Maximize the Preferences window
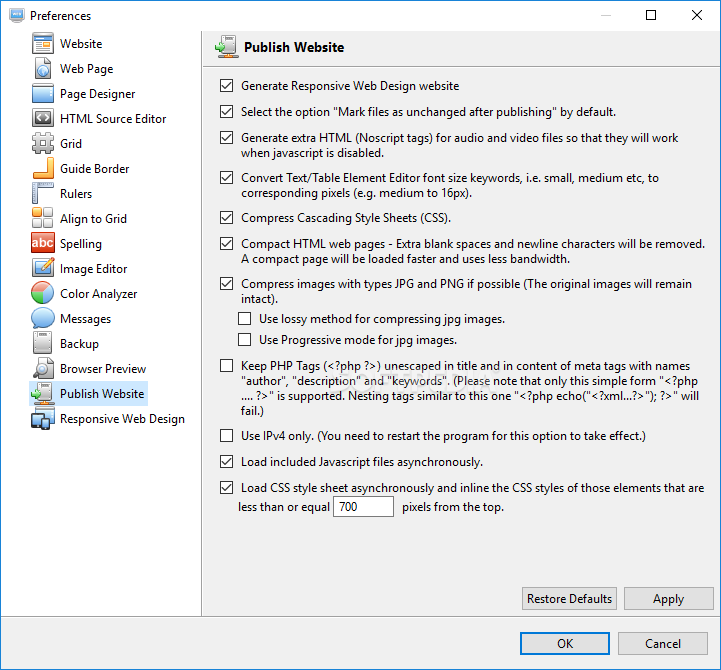The image size is (721, 670). (x=651, y=15)
